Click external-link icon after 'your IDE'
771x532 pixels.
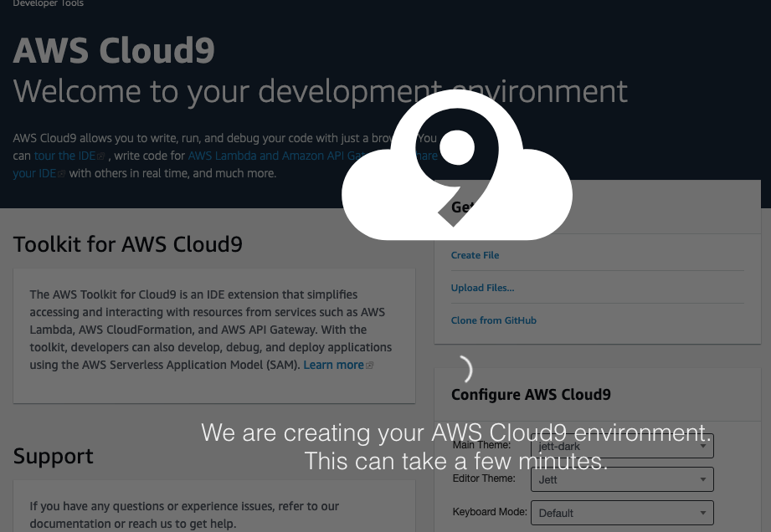coord(61,174)
